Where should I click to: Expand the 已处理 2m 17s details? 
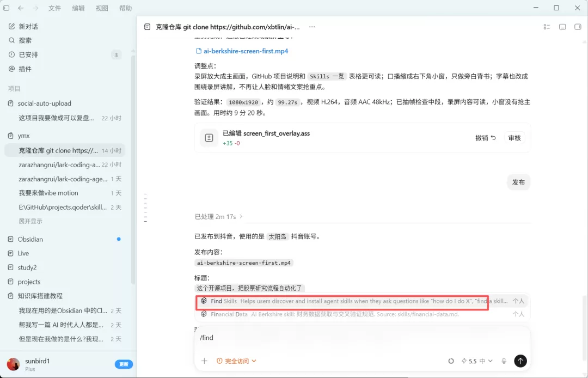coord(219,216)
